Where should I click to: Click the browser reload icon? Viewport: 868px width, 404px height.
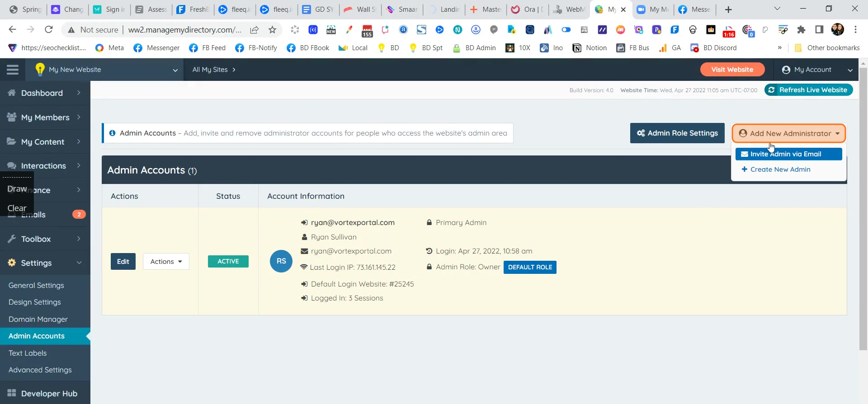[x=49, y=30]
